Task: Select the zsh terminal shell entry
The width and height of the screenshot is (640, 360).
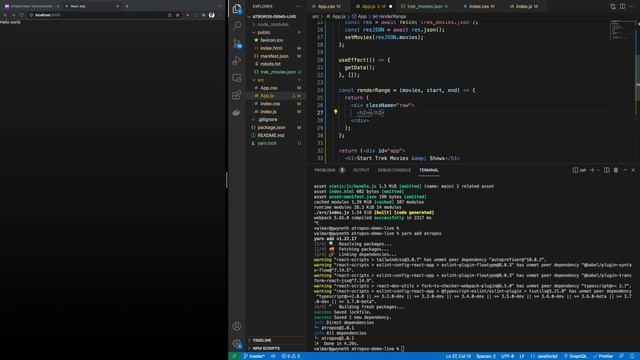Action: tap(579, 170)
